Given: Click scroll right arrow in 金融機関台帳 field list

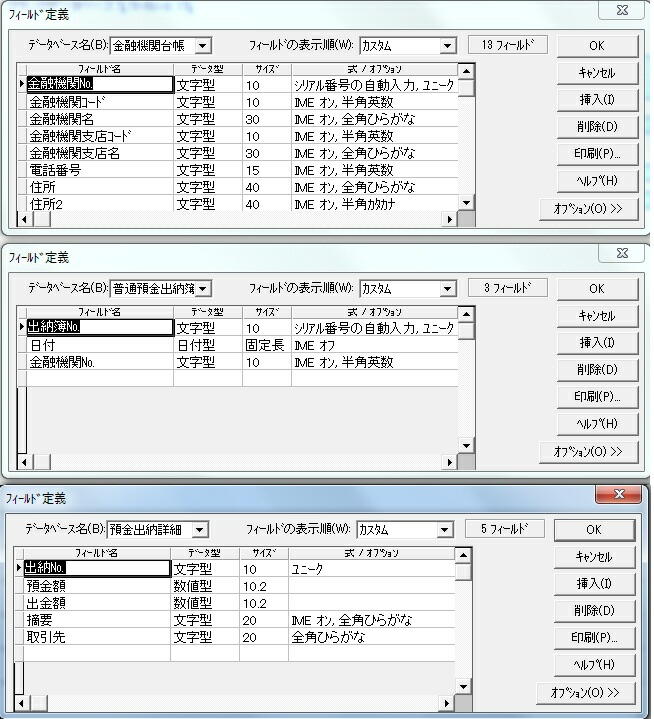Looking at the screenshot, I should pos(449,220).
